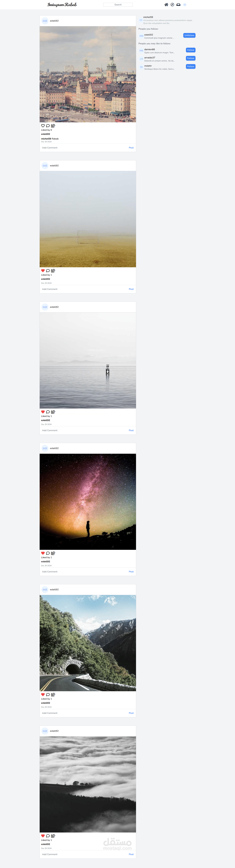Click Add Comment field under skyline post
Image resolution: width=235 pixels, height=868 pixels.
click(83, 148)
